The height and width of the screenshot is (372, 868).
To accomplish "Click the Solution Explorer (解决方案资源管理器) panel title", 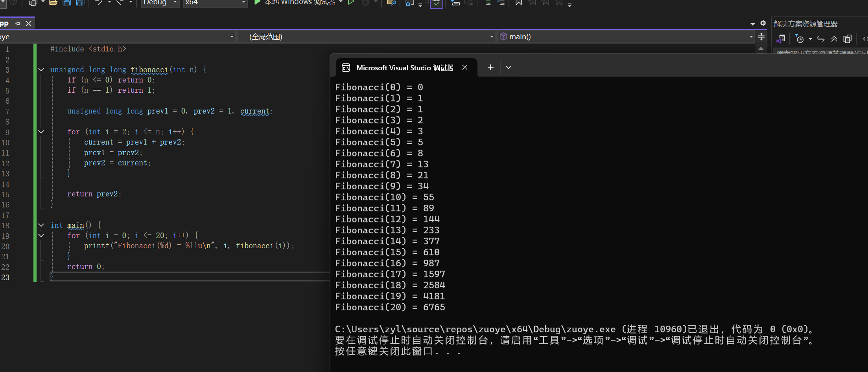I will pyautogui.click(x=806, y=24).
